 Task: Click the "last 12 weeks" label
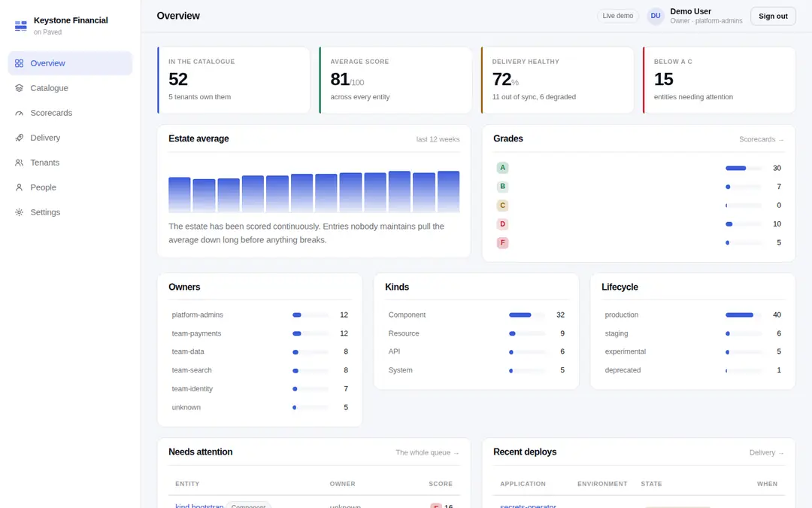click(438, 139)
